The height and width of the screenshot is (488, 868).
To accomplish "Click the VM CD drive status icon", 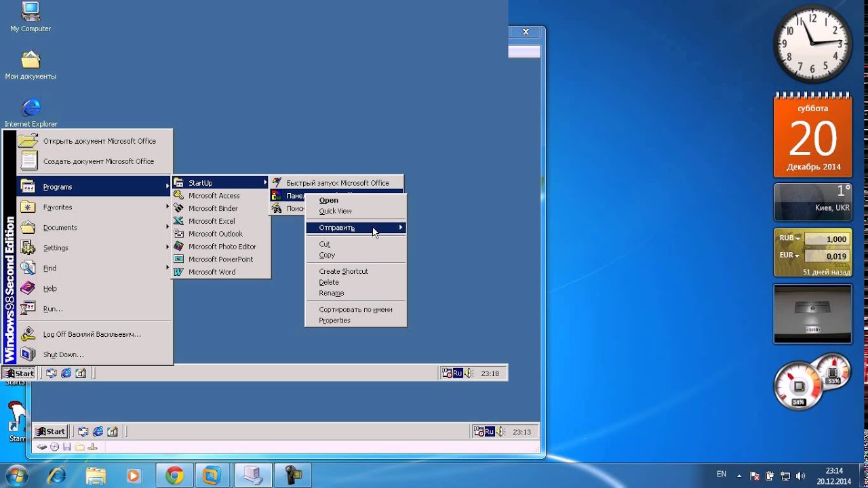I will [x=54, y=447].
